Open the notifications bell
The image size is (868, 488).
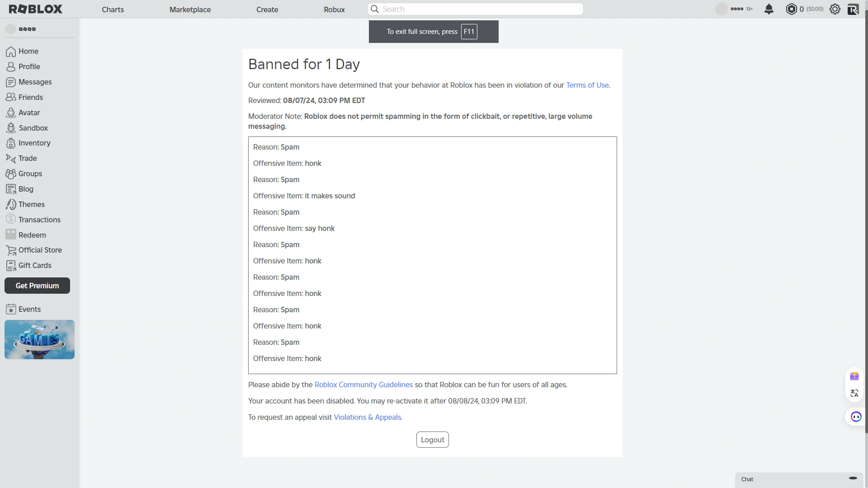[769, 9]
